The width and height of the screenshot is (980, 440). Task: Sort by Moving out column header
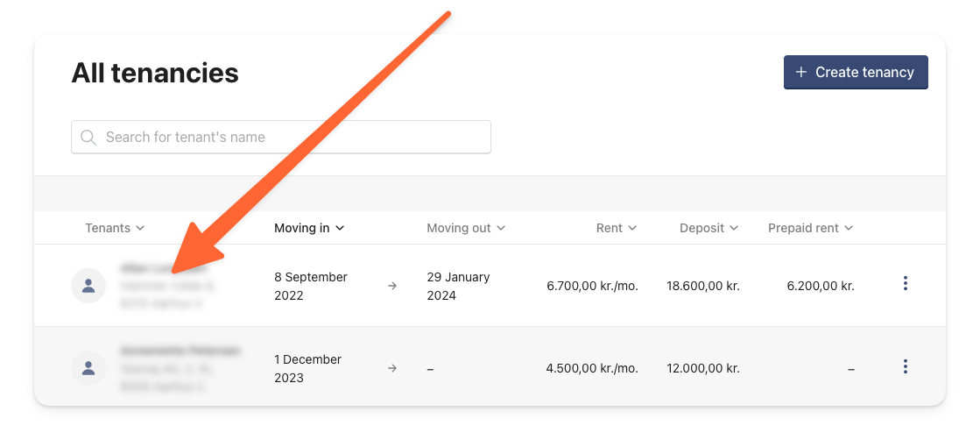click(x=466, y=228)
